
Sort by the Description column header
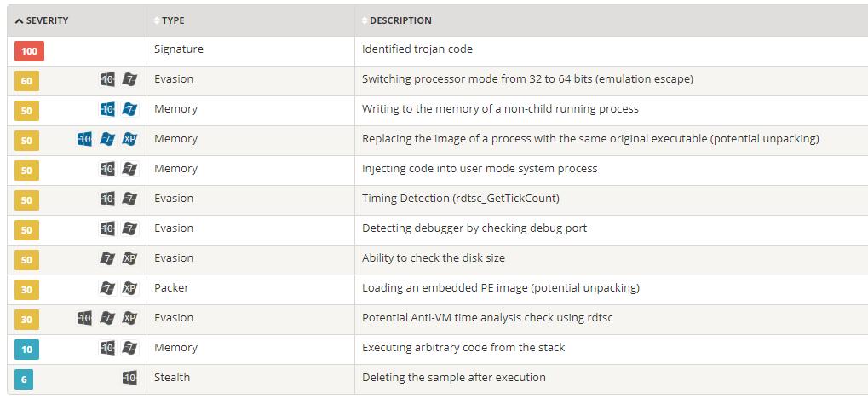click(x=396, y=20)
